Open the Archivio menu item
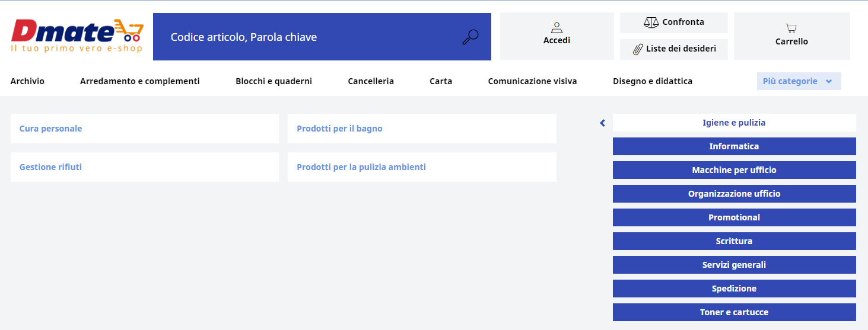868x330 pixels. [x=27, y=81]
